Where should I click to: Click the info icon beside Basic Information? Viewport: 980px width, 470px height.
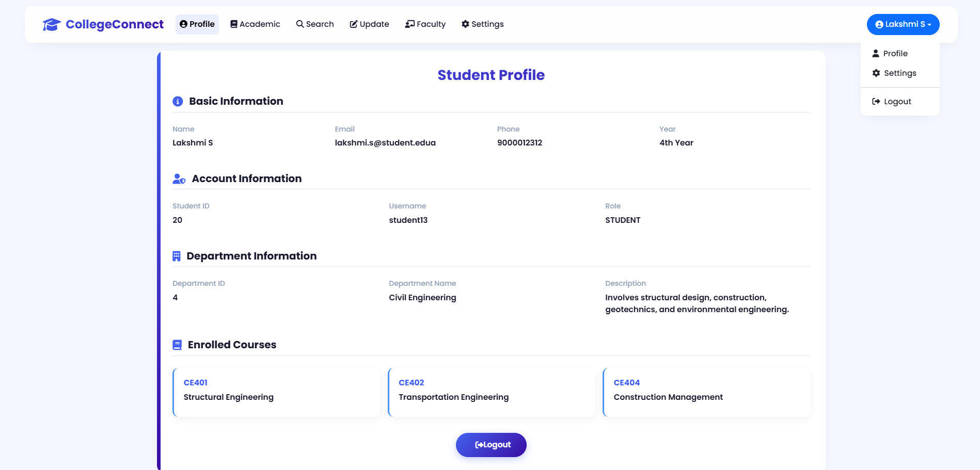(178, 102)
